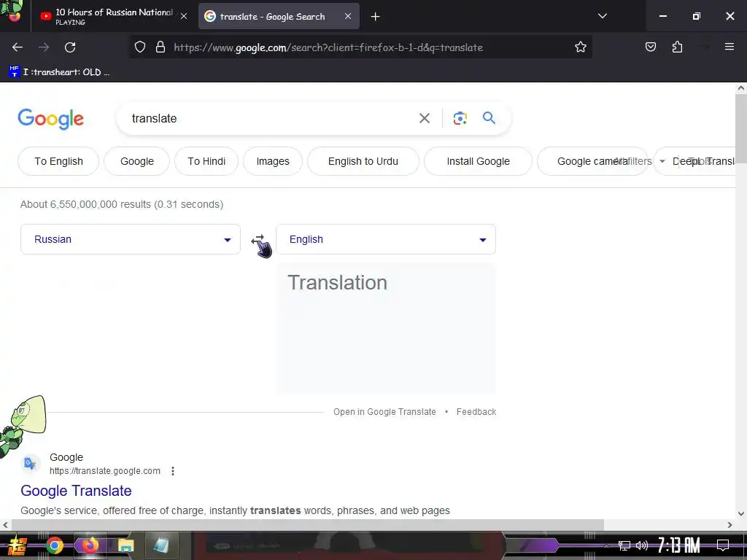Open the notepad app icon in the taskbar

tap(161, 545)
